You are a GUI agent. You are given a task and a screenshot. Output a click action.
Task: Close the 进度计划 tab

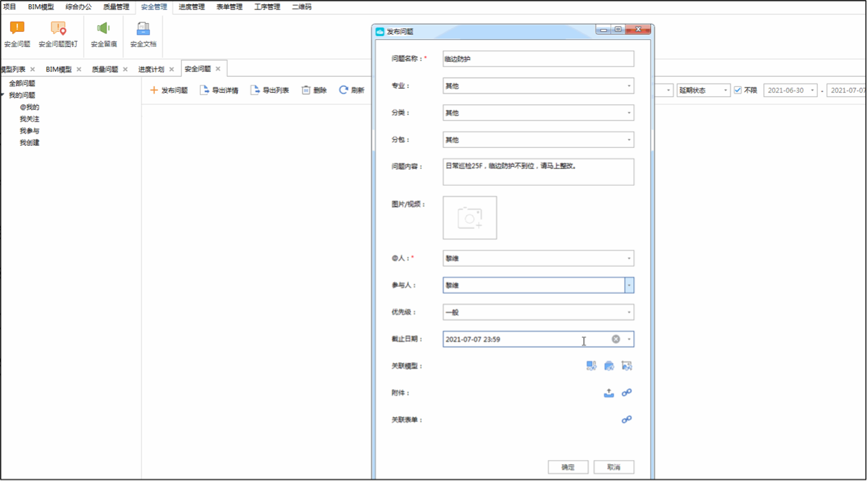pos(171,69)
